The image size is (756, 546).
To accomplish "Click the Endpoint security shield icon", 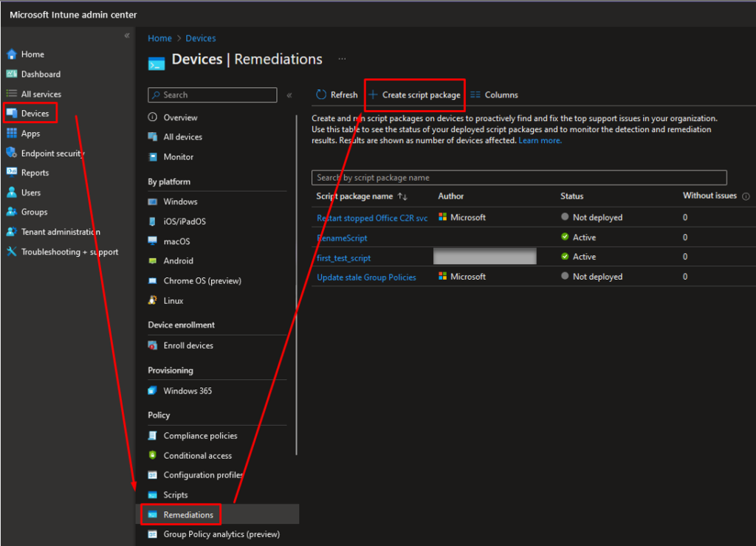I will click(x=12, y=153).
